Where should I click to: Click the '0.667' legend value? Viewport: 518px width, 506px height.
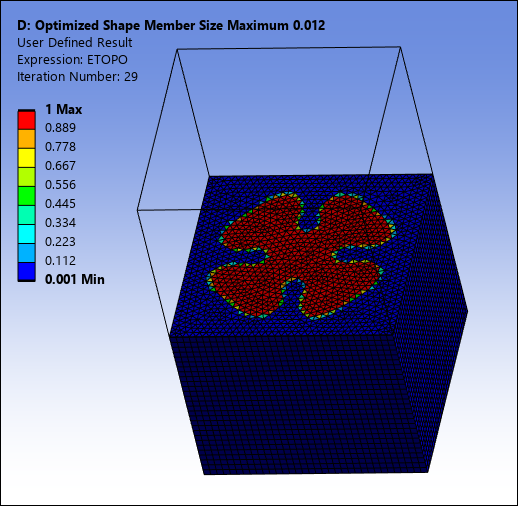(x=60, y=166)
